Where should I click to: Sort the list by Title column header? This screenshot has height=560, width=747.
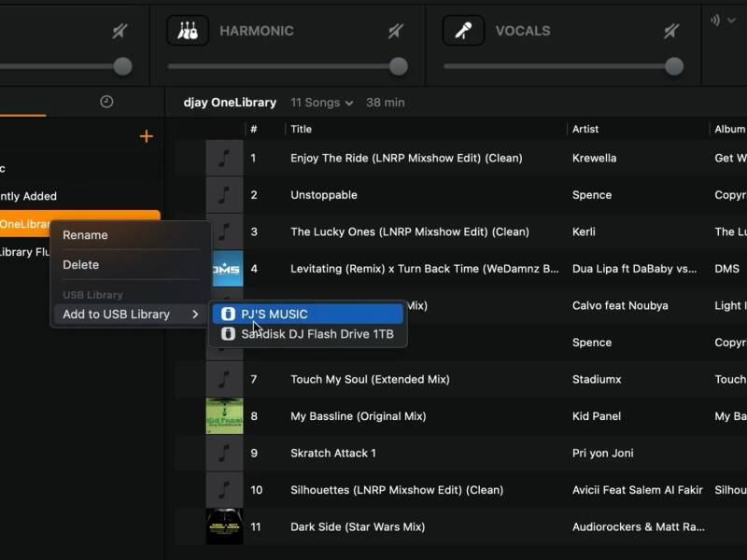point(301,129)
